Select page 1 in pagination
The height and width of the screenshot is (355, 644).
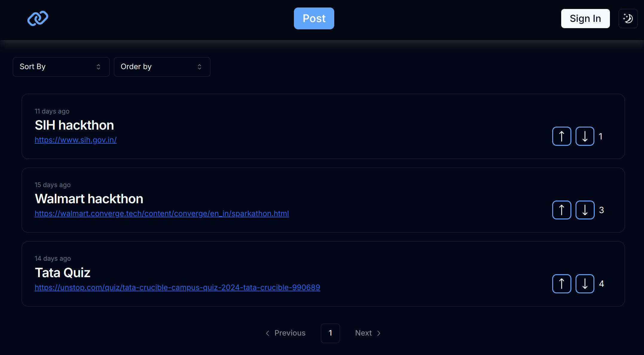[330, 333]
